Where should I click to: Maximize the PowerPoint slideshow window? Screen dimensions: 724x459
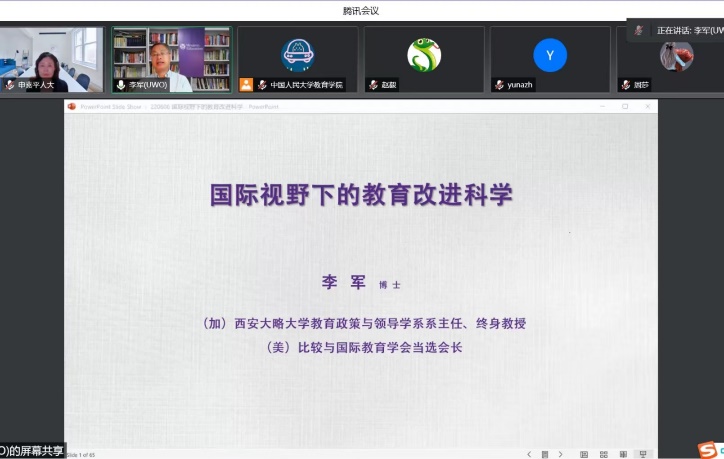tap(625, 106)
